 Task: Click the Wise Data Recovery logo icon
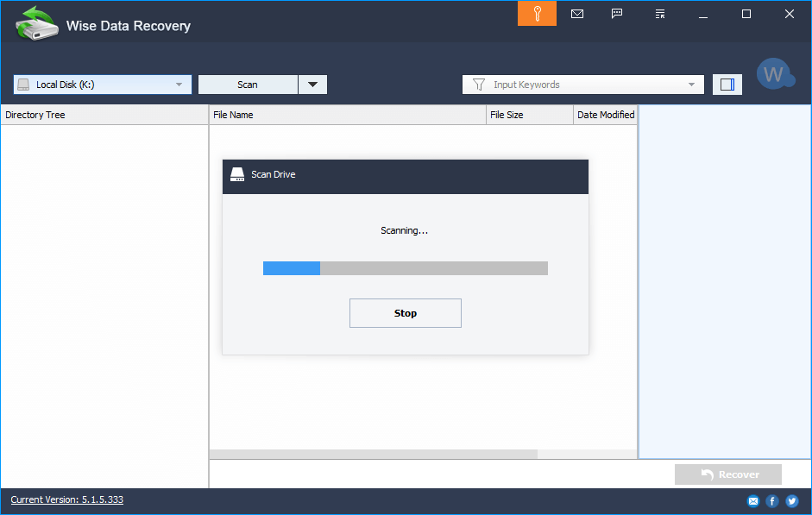pos(36,24)
